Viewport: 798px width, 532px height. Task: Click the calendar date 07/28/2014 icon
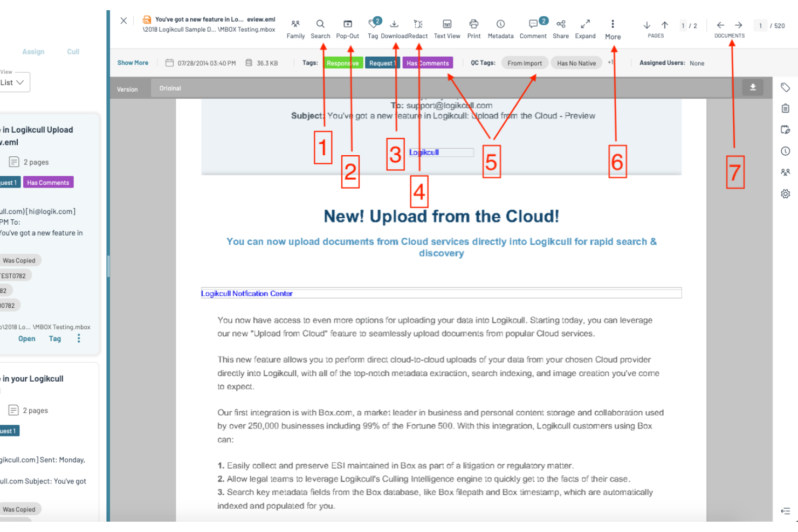(169, 63)
